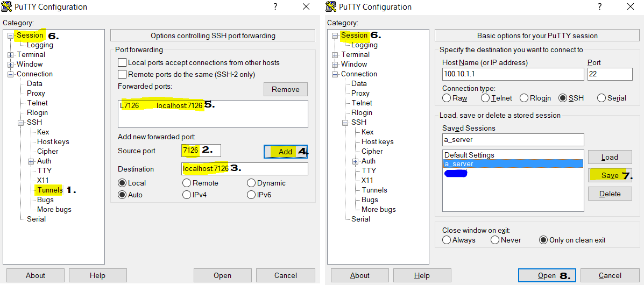Expand Terminal node in right window tree
The image size is (644, 285).
point(335,55)
